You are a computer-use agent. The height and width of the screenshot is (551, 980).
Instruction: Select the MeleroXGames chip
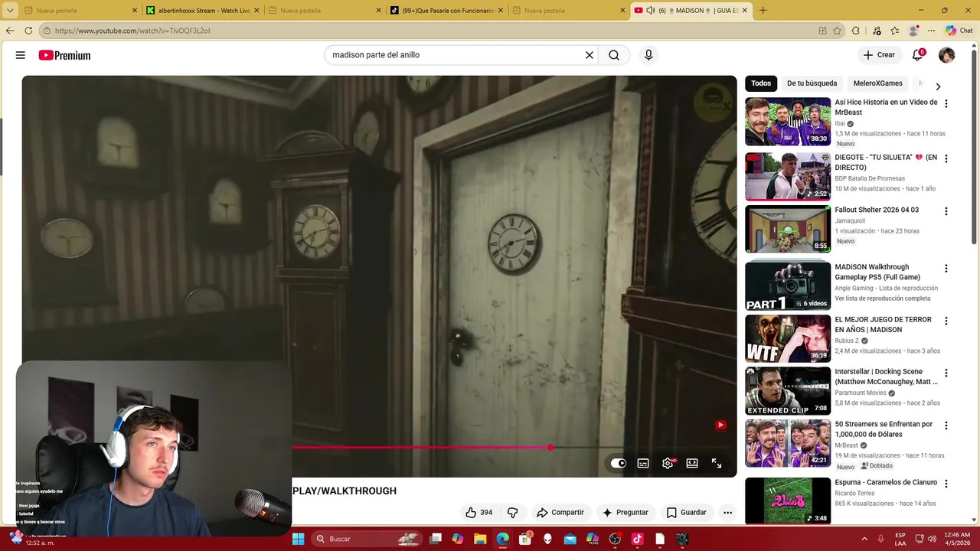tap(878, 83)
